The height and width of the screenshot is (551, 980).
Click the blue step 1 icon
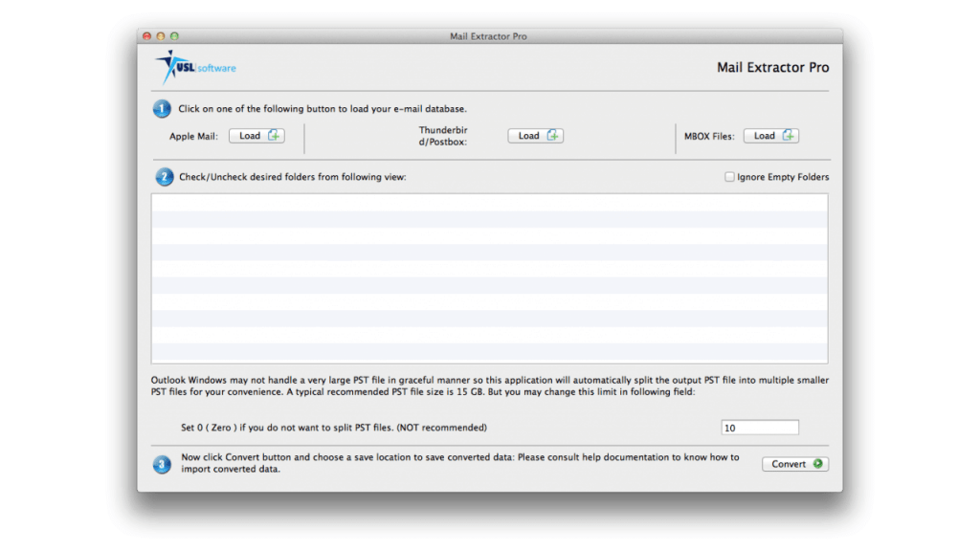click(163, 109)
